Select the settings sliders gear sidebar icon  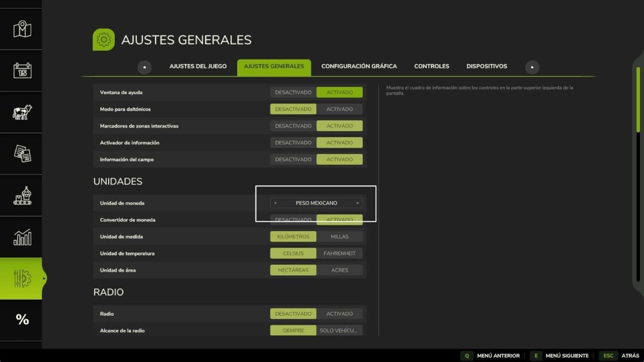pyautogui.click(x=22, y=279)
